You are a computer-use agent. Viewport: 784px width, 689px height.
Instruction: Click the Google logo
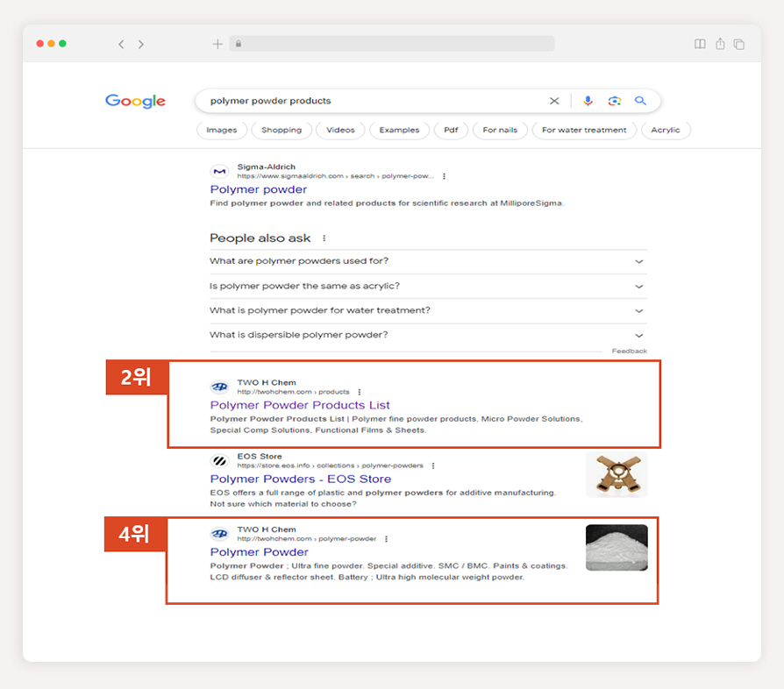[135, 101]
